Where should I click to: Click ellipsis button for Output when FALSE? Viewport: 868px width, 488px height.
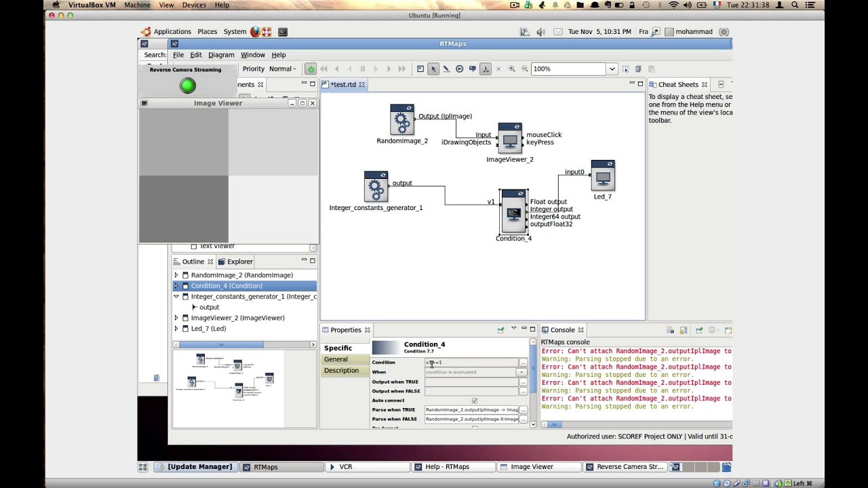523,391
